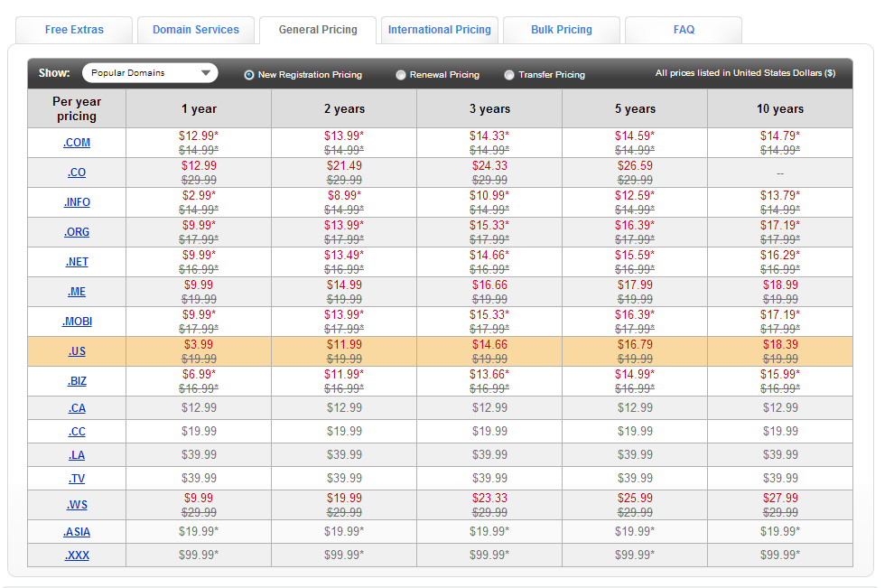Open the .ORG domain link
This screenshot has height=588, width=894.
pyautogui.click(x=77, y=232)
